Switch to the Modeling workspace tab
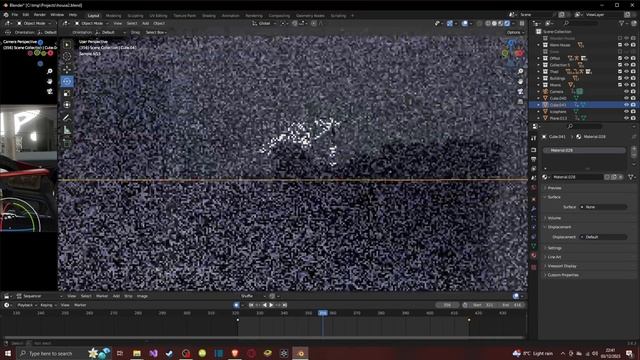The height and width of the screenshot is (360, 640). [113, 16]
